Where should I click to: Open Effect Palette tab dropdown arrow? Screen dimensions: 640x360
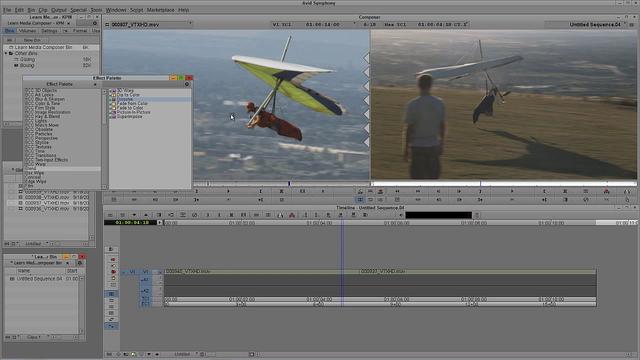coord(95,84)
